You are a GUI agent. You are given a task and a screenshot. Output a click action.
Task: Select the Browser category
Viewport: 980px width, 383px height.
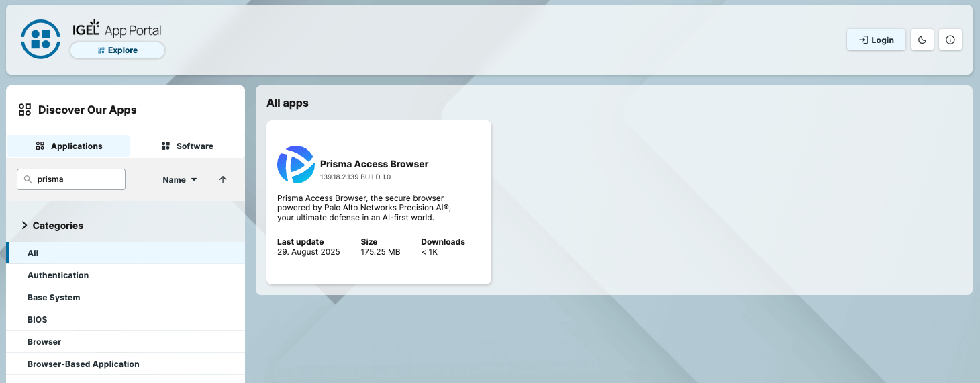pos(126,342)
